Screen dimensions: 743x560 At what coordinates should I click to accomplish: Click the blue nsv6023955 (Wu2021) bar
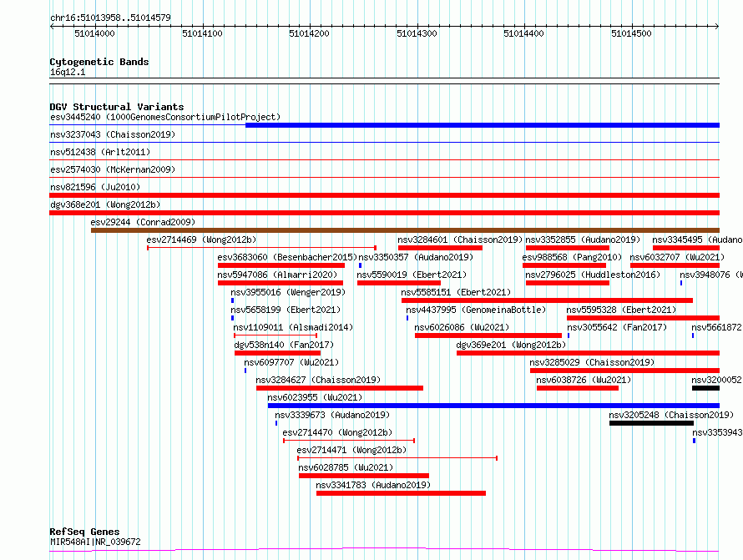493,406
